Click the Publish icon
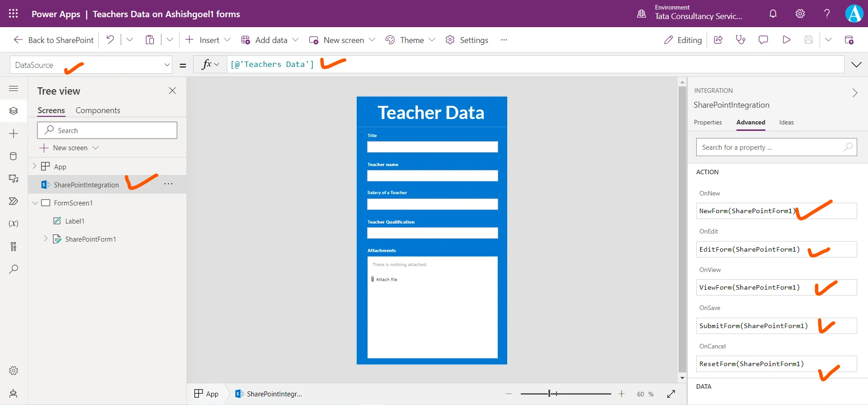This screenshot has width=868, height=405. click(x=849, y=40)
